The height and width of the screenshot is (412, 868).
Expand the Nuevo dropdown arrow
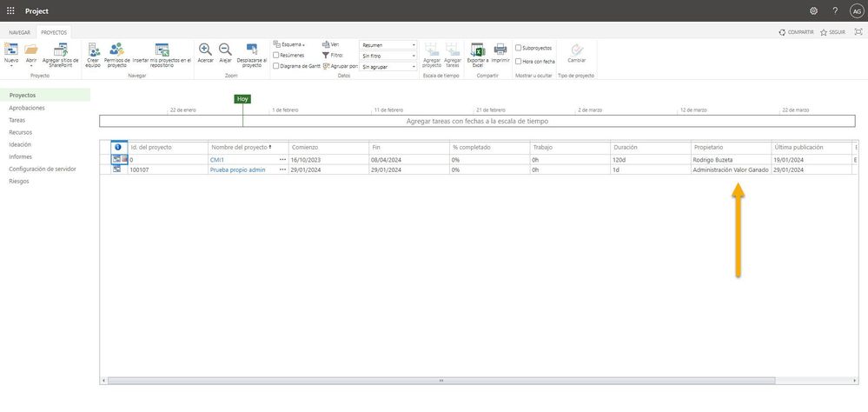(11, 66)
